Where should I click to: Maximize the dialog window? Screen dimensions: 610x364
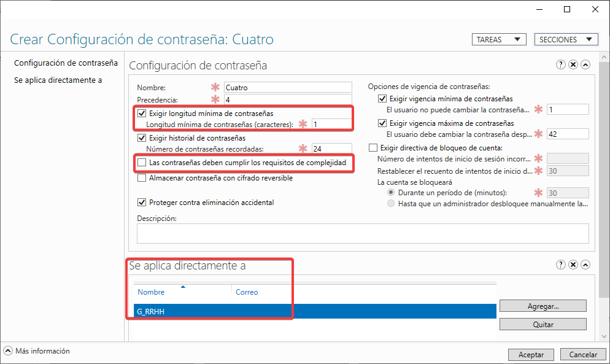[567, 9]
